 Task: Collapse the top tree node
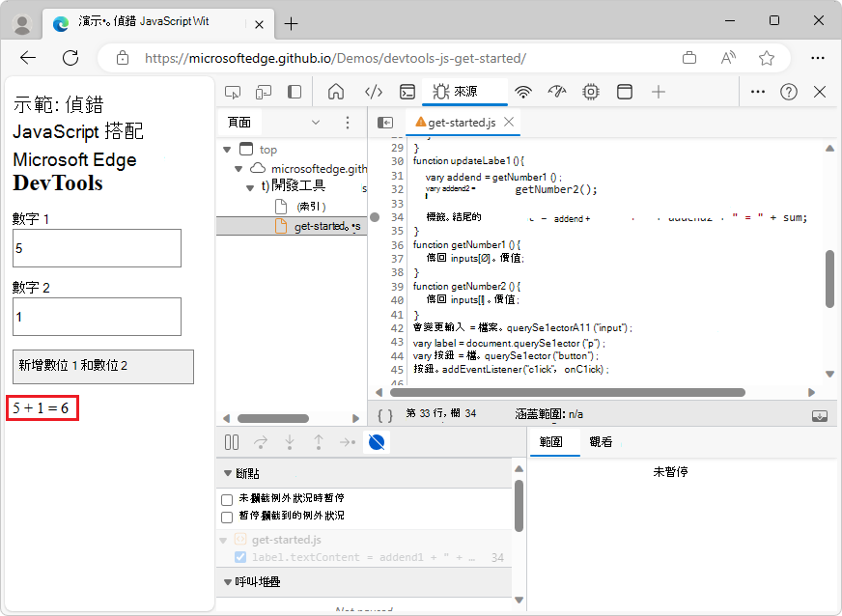[229, 149]
